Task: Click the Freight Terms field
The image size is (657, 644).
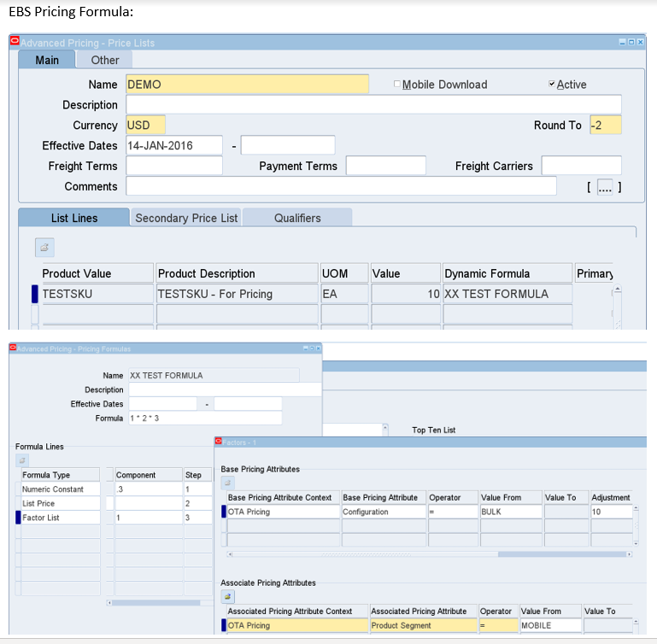Action: (174, 166)
